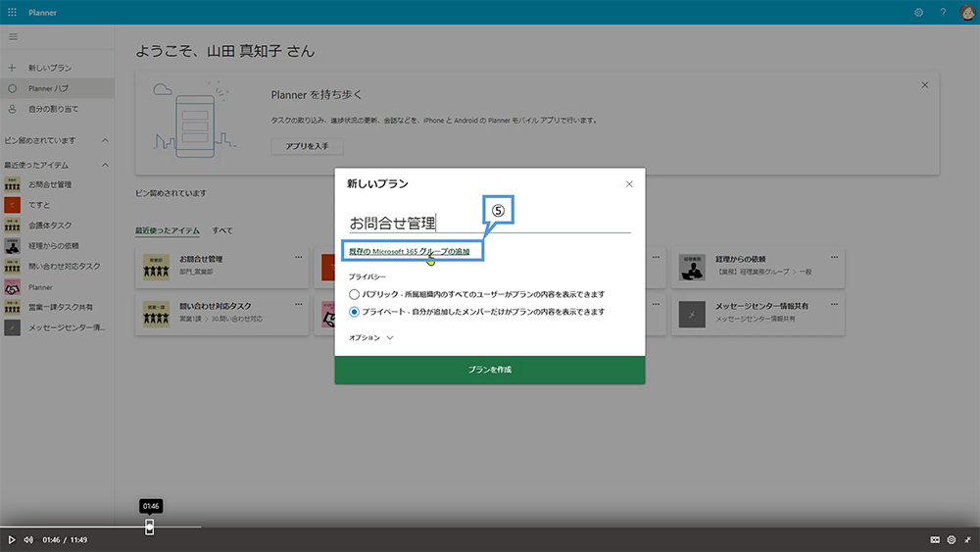Toggle closed captions in video player
Viewport: 980px width, 552px height.
(x=935, y=539)
